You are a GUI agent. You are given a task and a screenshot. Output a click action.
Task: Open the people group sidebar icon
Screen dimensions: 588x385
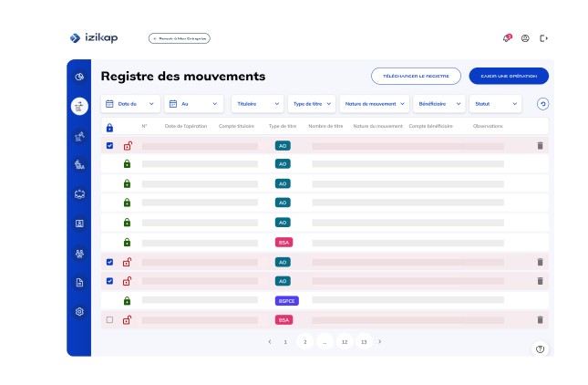[x=79, y=254]
